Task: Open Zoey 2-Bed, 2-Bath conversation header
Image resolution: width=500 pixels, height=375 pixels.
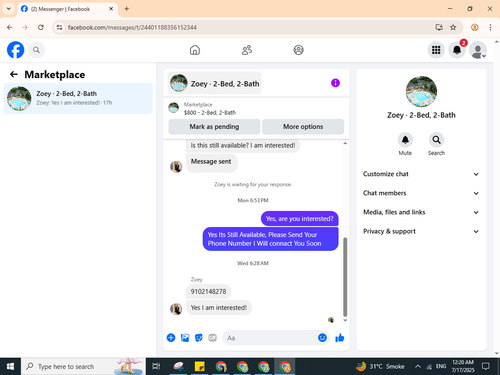Action: coord(215,83)
